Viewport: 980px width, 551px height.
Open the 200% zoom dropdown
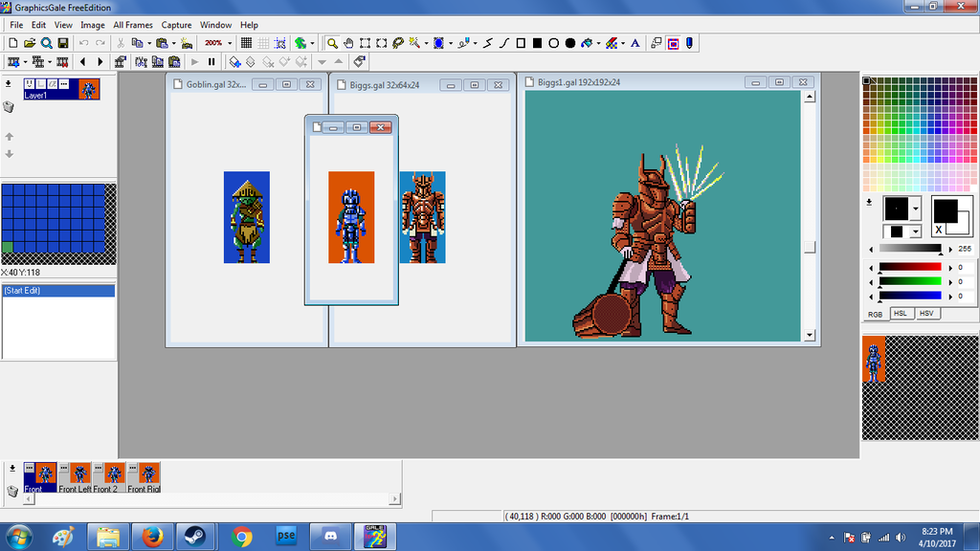(x=230, y=43)
